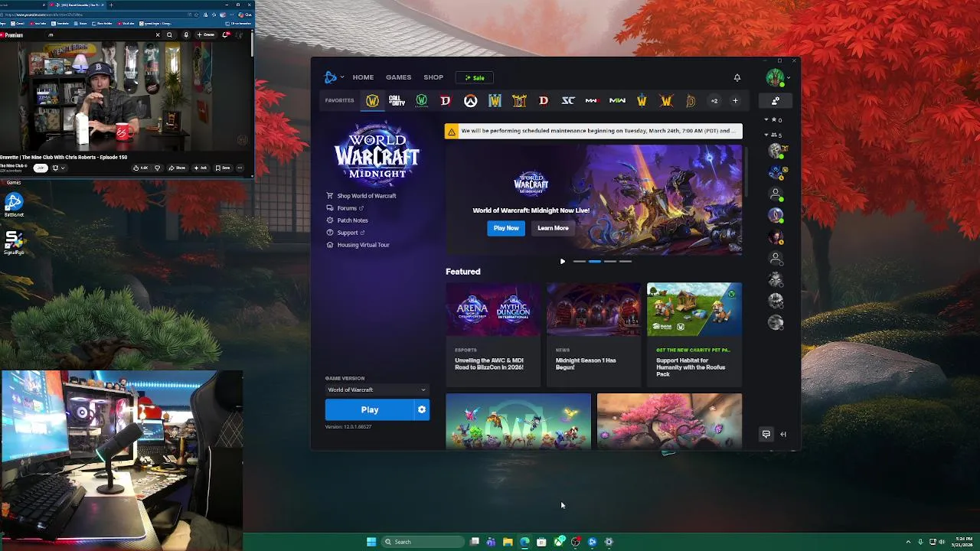Click the blue Play button
The height and width of the screenshot is (551, 980).
point(370,409)
